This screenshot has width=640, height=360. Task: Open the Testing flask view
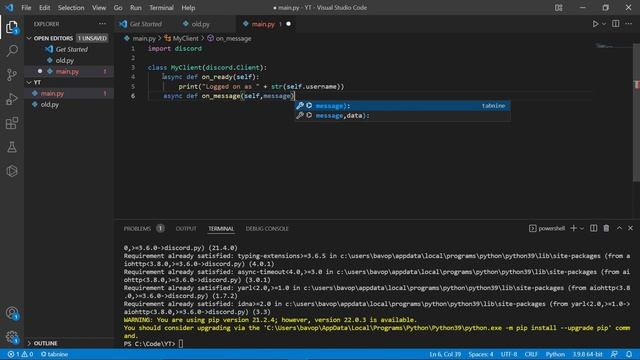12,147
